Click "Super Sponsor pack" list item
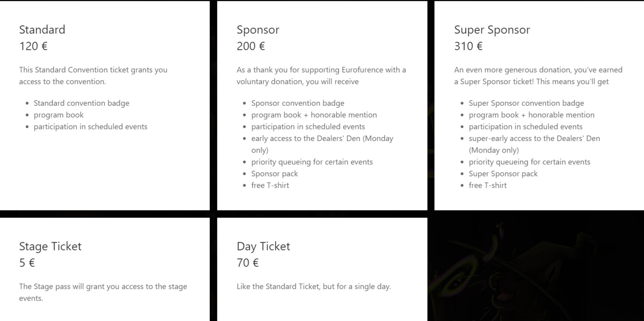 point(503,174)
